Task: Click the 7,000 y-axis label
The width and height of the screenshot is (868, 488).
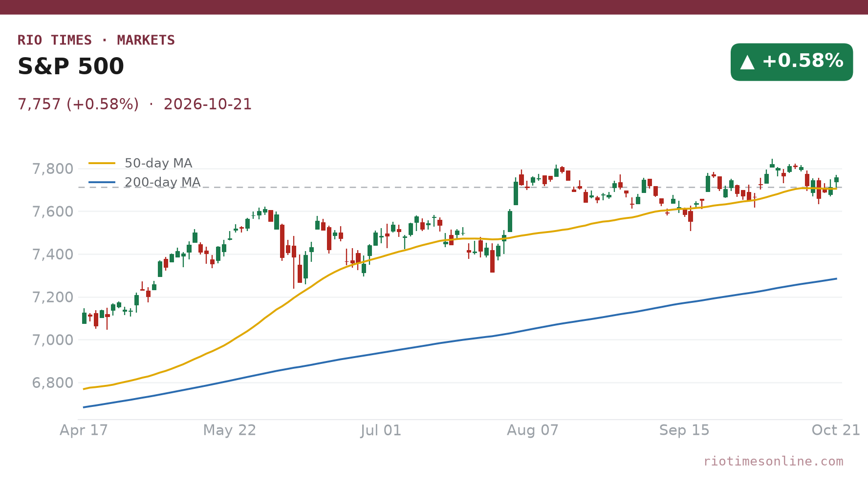Action: 52,340
